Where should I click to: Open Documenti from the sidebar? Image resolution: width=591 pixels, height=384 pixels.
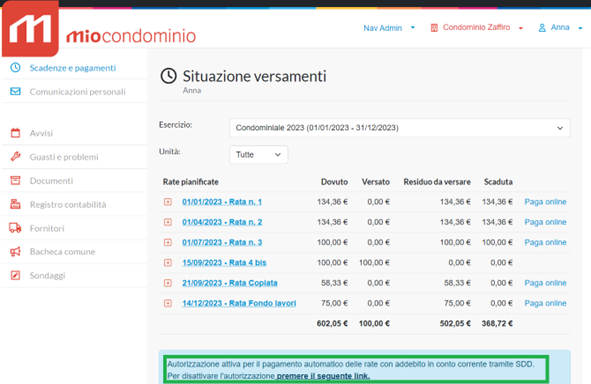coord(52,181)
